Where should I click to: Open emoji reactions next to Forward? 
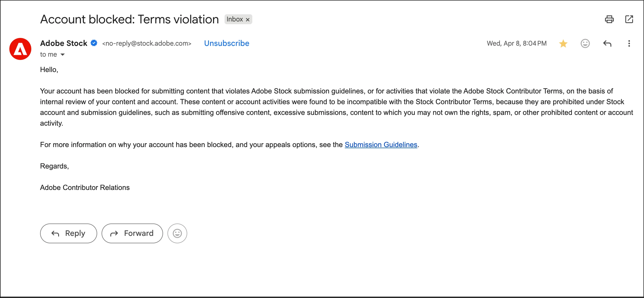pyautogui.click(x=177, y=233)
